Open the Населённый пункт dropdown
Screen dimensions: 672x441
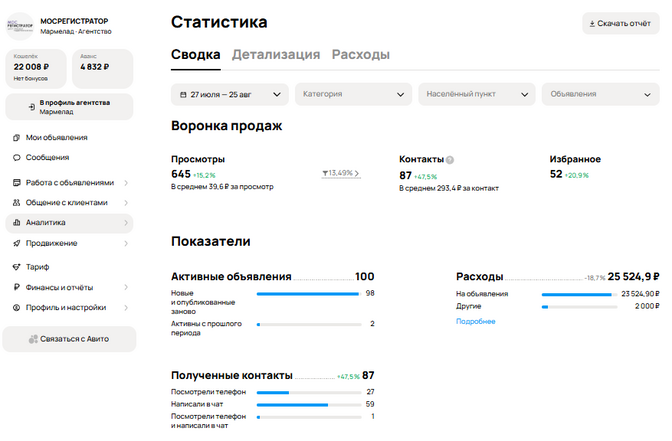[x=477, y=94]
